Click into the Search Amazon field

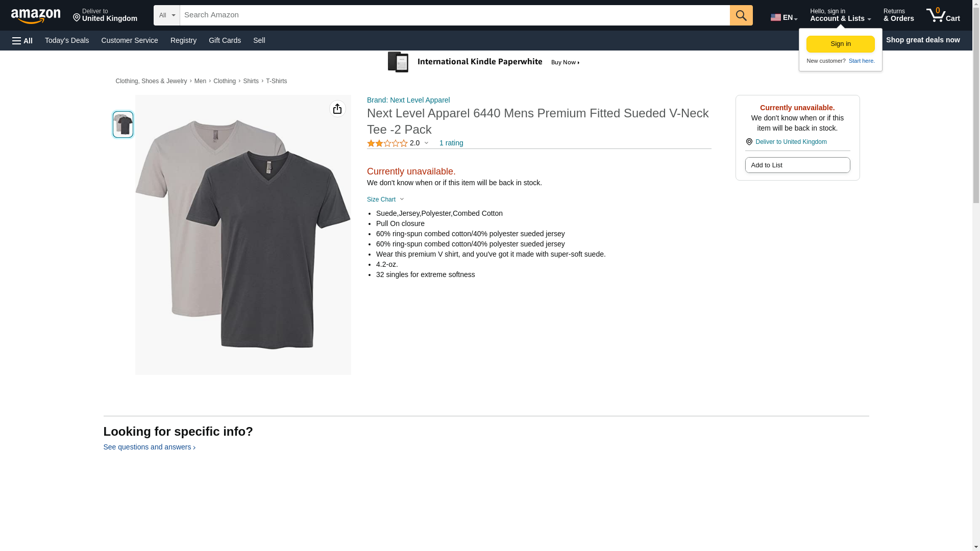454,15
